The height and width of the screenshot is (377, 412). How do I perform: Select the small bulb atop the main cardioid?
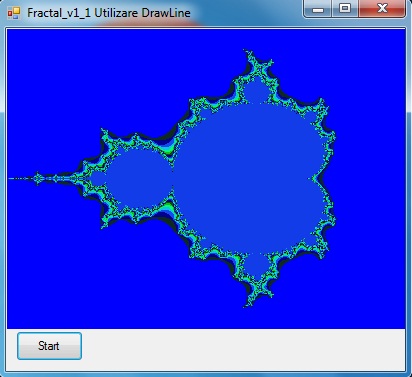[x=256, y=93]
